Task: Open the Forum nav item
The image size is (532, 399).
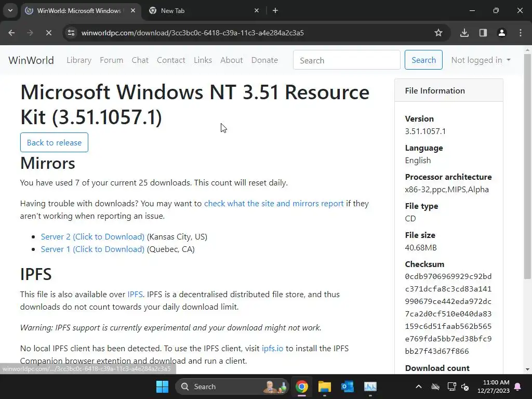Action: [x=111, y=60]
